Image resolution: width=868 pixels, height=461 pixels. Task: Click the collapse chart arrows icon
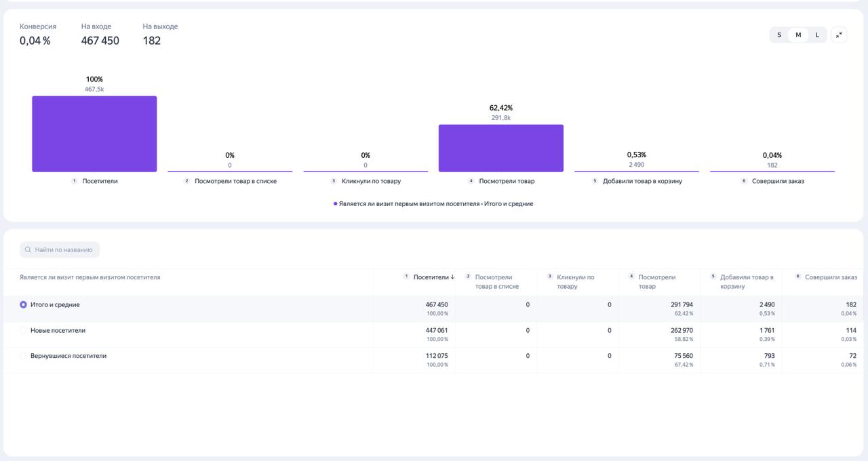[x=839, y=35]
